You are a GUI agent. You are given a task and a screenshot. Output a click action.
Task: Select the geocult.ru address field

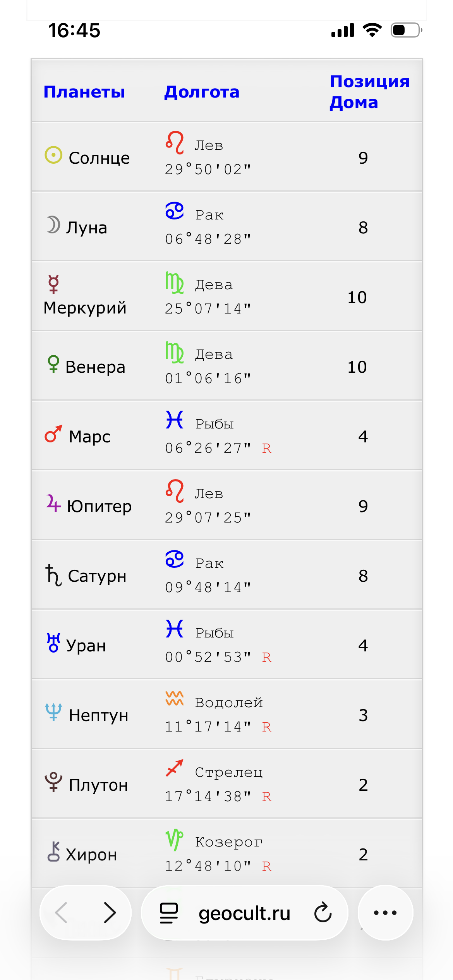pyautogui.click(x=245, y=913)
